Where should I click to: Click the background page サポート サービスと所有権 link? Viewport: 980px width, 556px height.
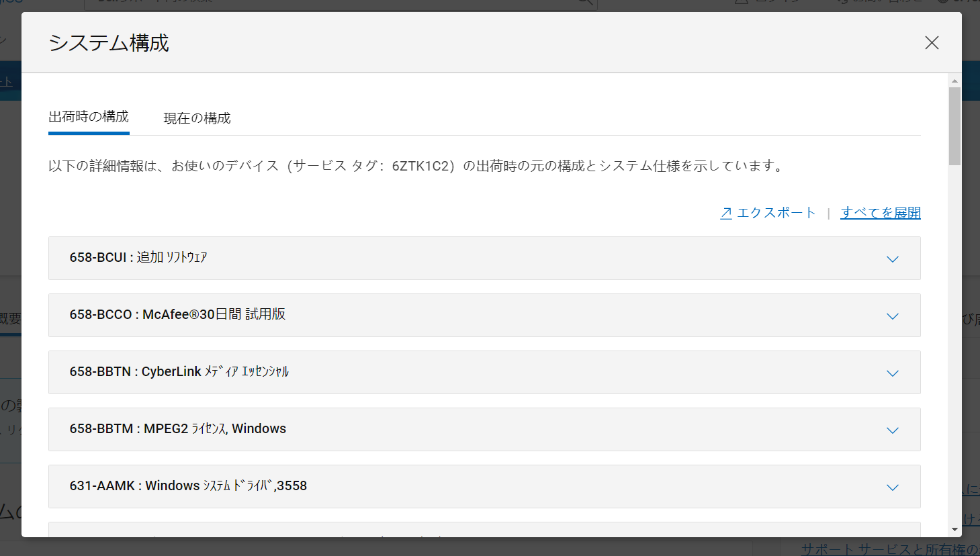tap(890, 549)
